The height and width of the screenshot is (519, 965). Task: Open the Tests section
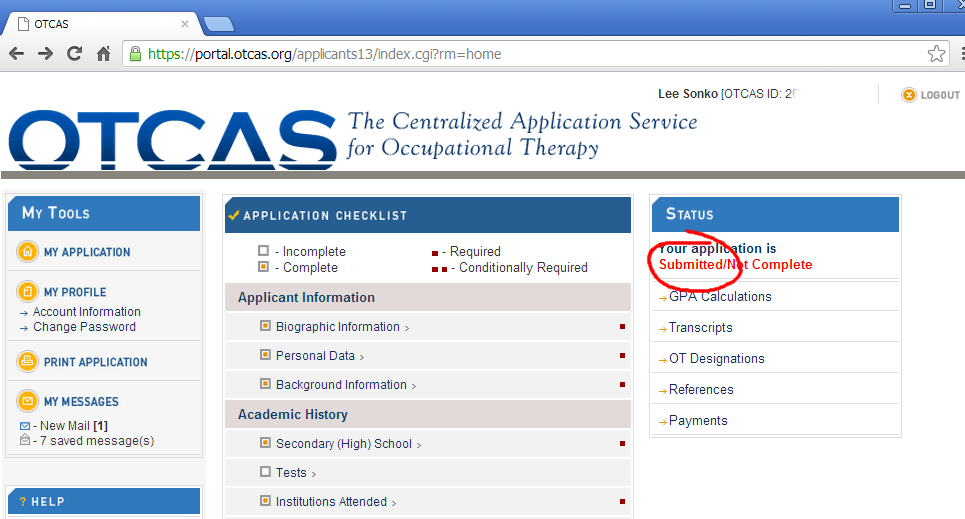point(291,473)
